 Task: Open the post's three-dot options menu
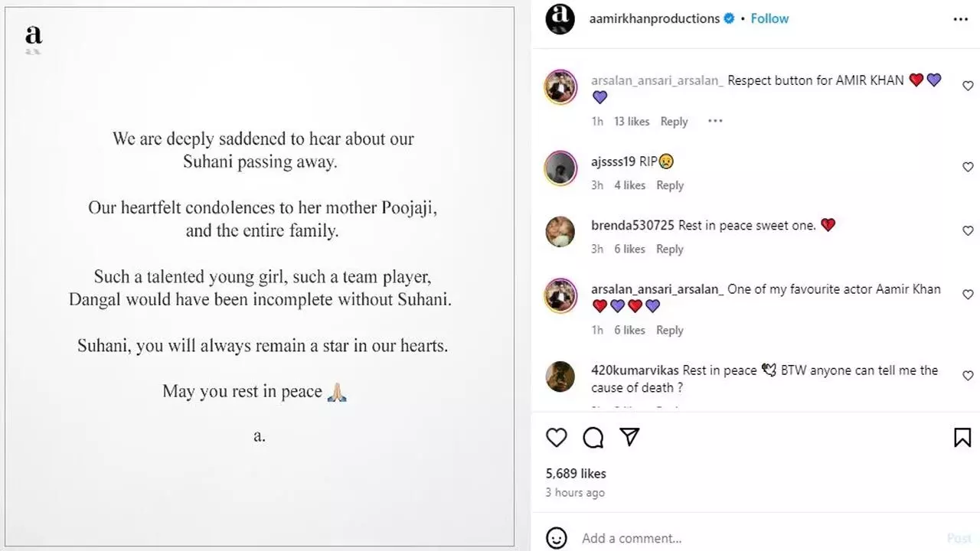(961, 19)
